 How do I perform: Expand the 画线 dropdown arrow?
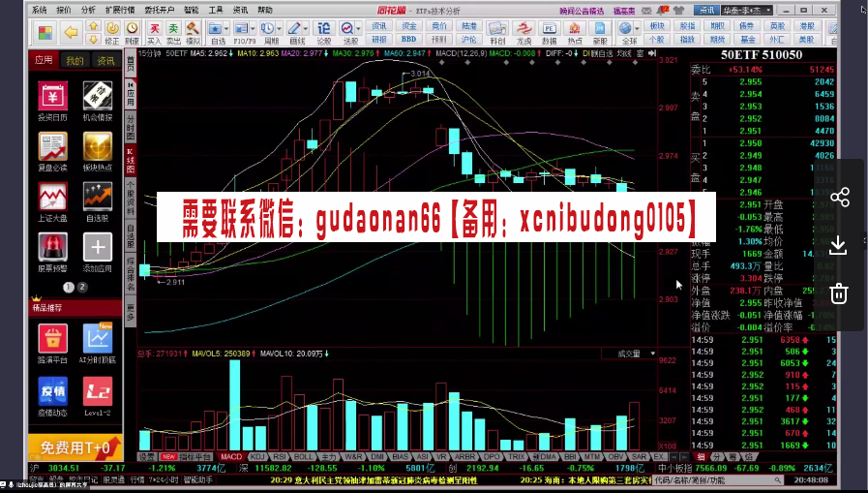[x=305, y=28]
